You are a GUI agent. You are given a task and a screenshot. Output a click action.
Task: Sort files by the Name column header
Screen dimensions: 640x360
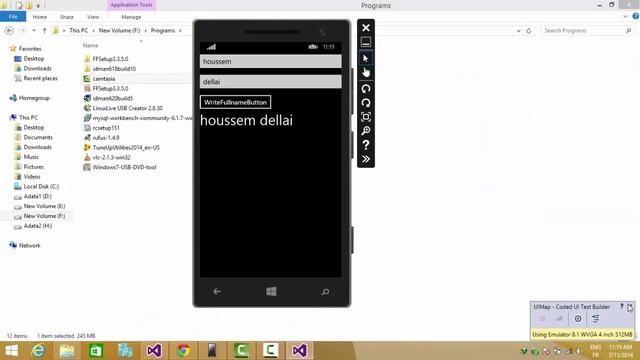pyautogui.click(x=91, y=46)
